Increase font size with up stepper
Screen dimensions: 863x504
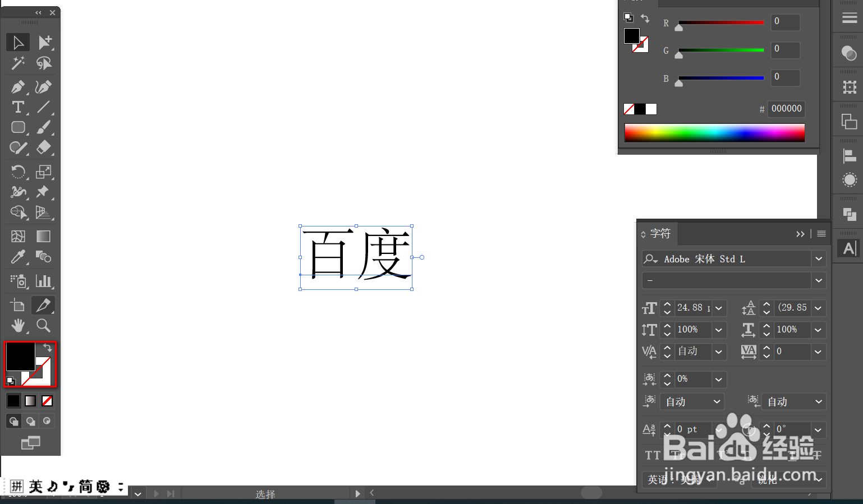coord(667,304)
